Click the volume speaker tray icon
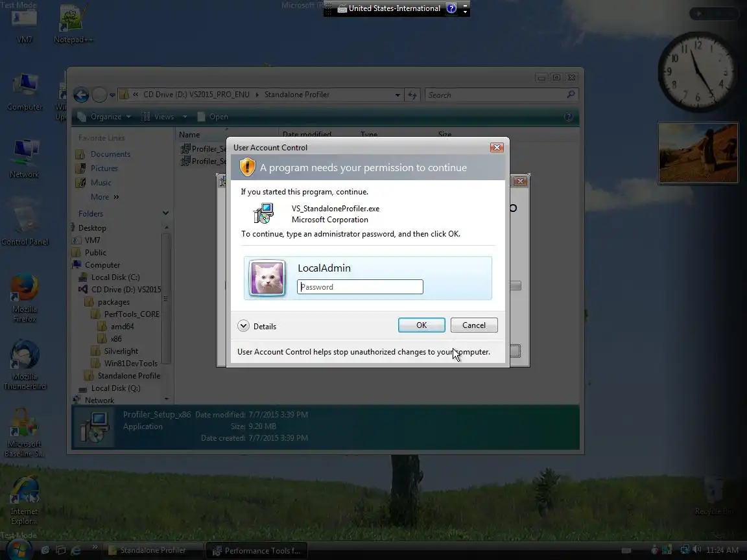The height and width of the screenshot is (560, 747). 696,550
